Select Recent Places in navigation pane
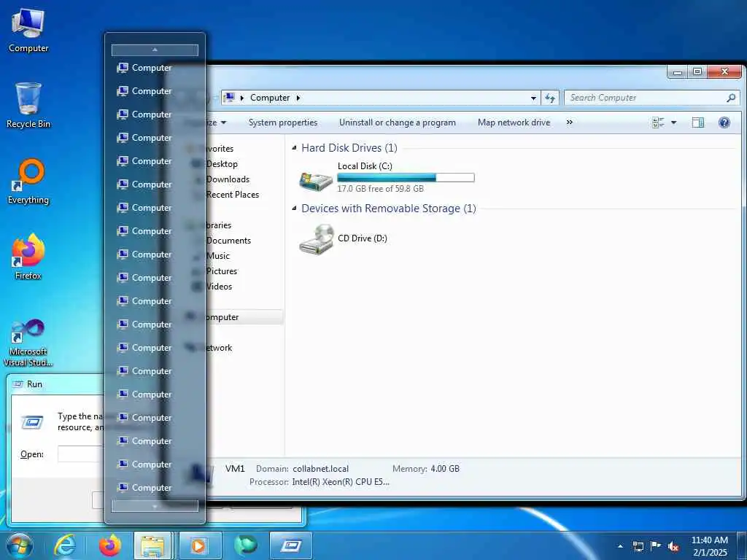The height and width of the screenshot is (560, 747). 233,194
